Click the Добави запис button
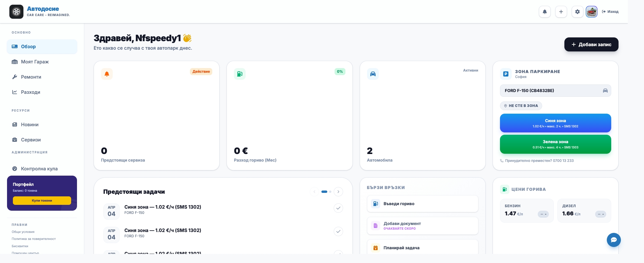The width and height of the screenshot is (644, 263). tap(591, 44)
